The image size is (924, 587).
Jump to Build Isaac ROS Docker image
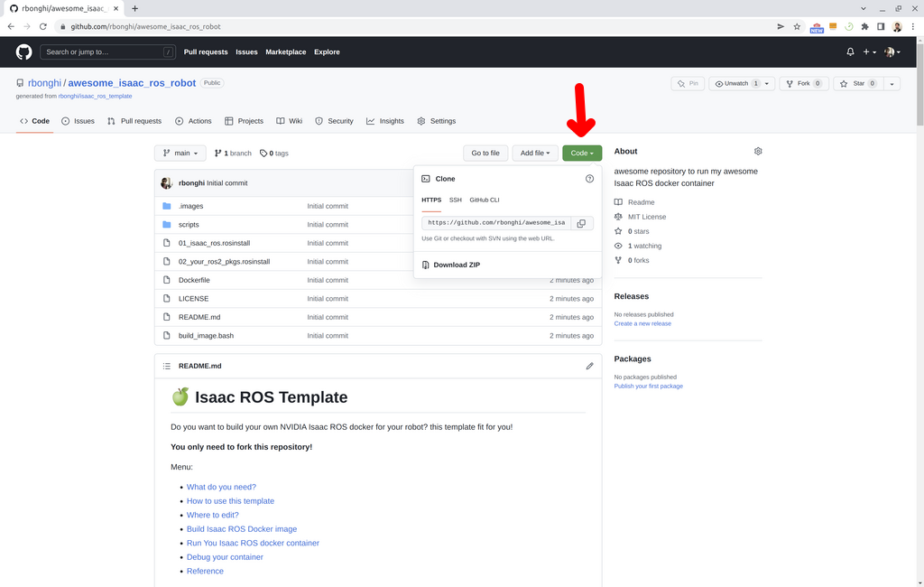(x=242, y=529)
